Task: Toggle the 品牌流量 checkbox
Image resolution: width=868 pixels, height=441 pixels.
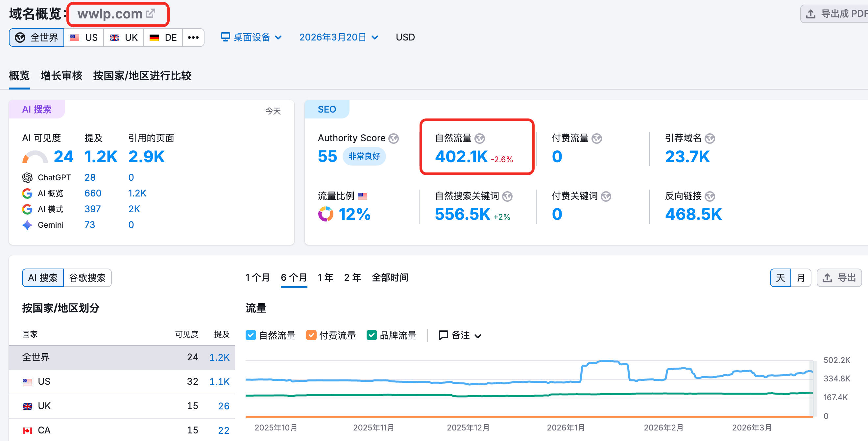Action: tap(371, 335)
